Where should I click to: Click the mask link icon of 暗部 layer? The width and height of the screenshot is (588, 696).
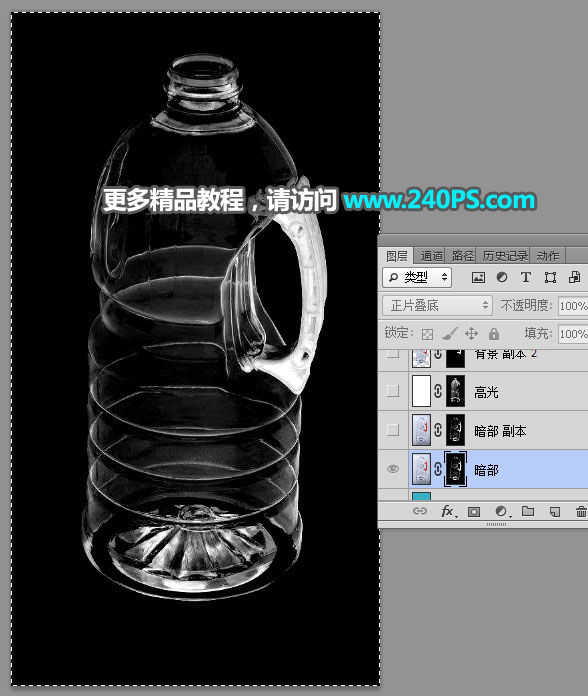438,469
